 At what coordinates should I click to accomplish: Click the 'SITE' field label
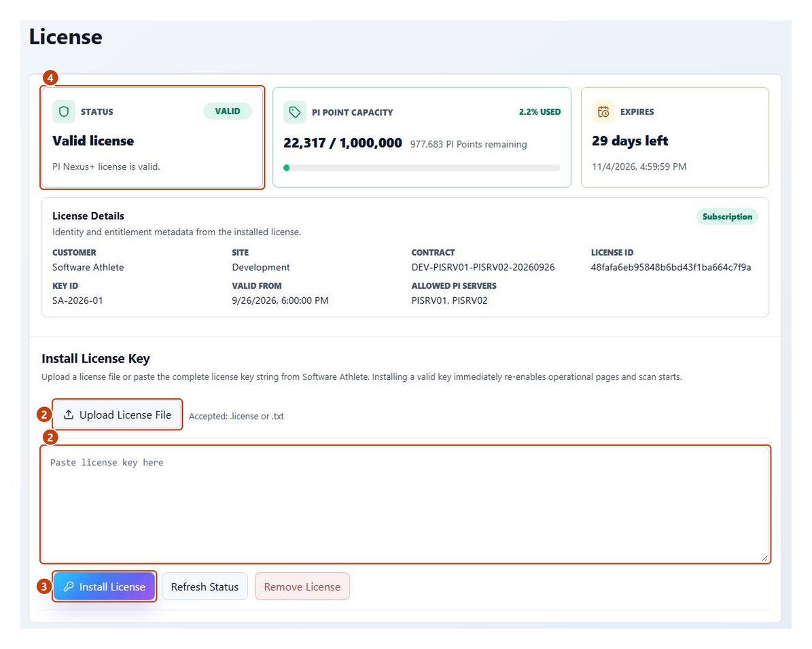[x=241, y=253]
